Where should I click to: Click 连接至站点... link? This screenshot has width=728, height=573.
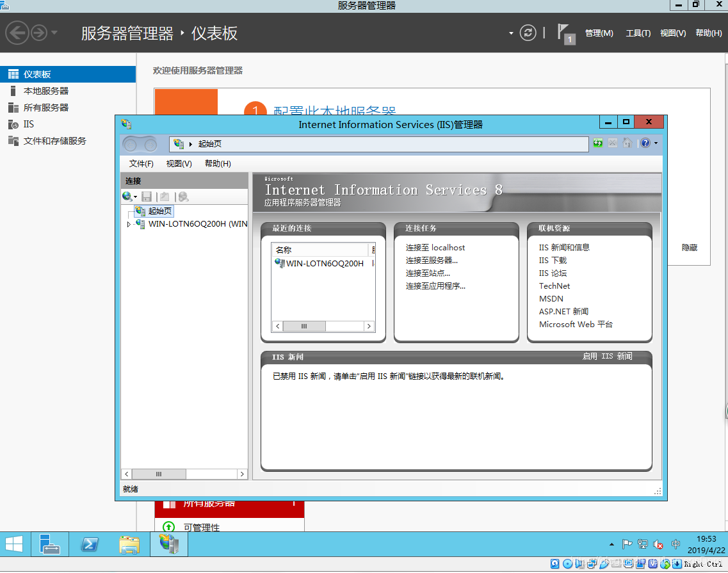tap(428, 273)
